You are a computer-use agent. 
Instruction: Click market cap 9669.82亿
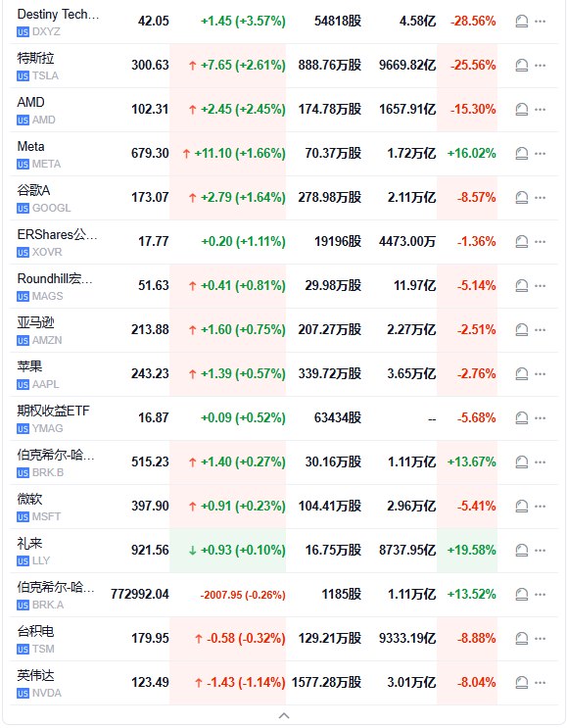coord(407,66)
